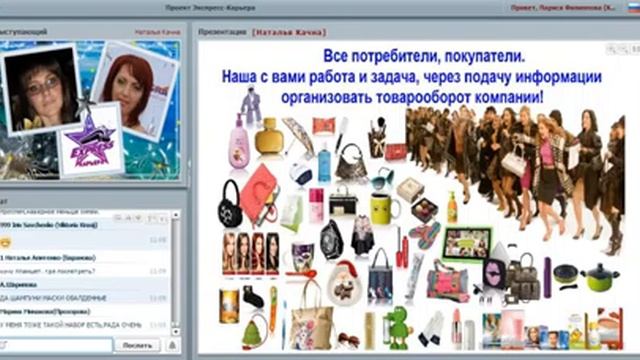640x360 pixels.
Task: Open the 'Привет, Лариса' user greeting link
Action: tap(562, 8)
